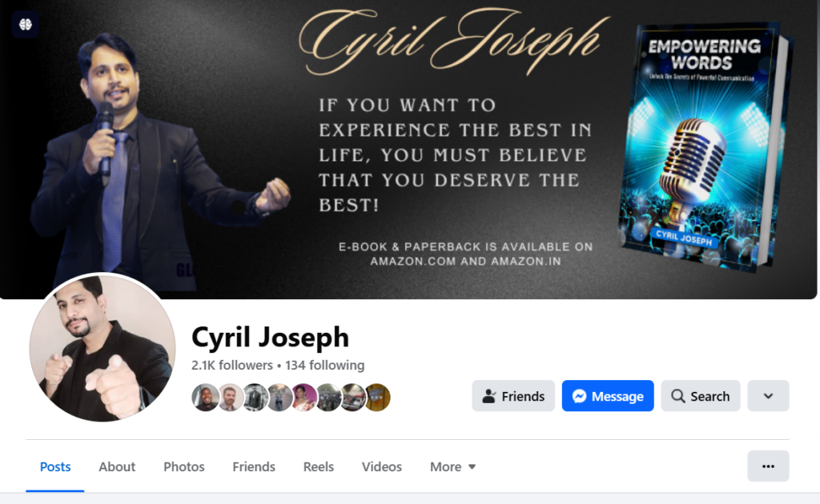Click the first friend avatar thumbnail
820x504 pixels.
(x=205, y=398)
